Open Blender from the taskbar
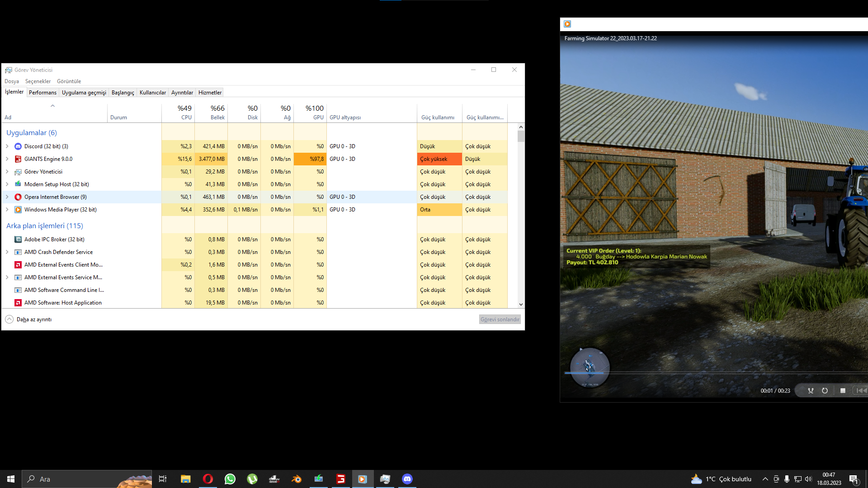This screenshot has width=868, height=488. point(297,479)
